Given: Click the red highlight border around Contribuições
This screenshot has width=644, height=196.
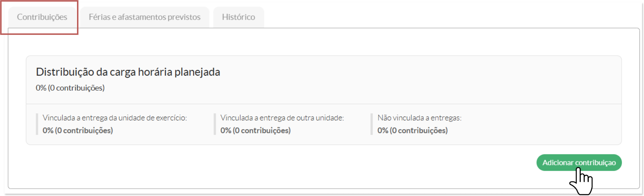Looking at the screenshot, I should click(x=39, y=34).
